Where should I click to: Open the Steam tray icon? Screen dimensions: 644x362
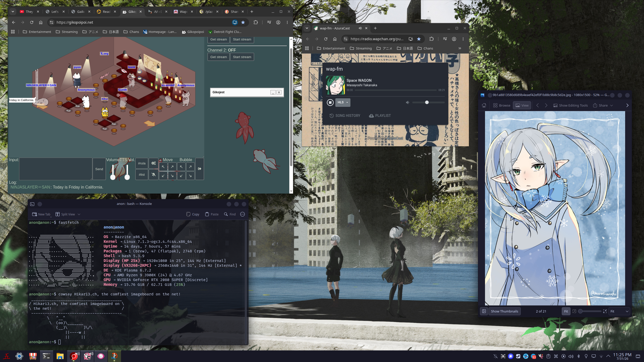518,356
